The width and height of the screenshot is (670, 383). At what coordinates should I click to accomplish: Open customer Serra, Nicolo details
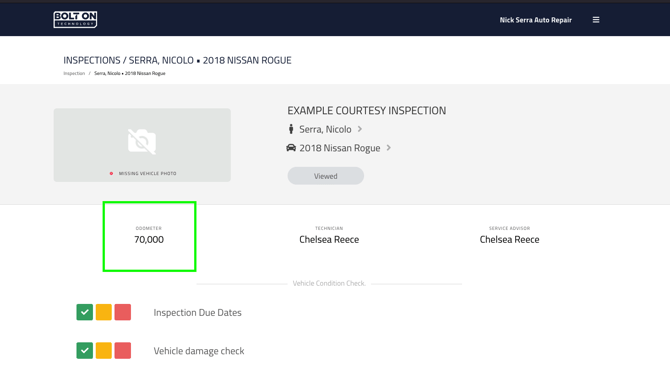(325, 129)
